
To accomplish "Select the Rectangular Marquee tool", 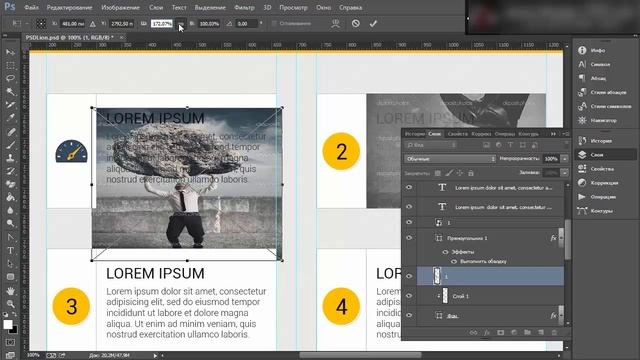I will tap(11, 65).
